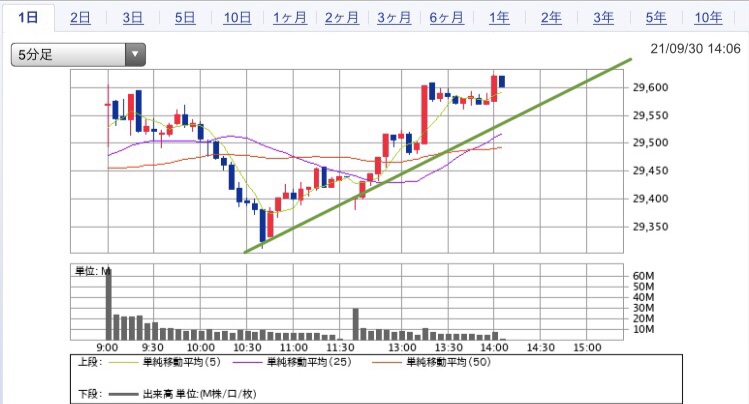Click the dropdown arrow beside 5分足
This screenshot has height=404, width=749.
(135, 54)
